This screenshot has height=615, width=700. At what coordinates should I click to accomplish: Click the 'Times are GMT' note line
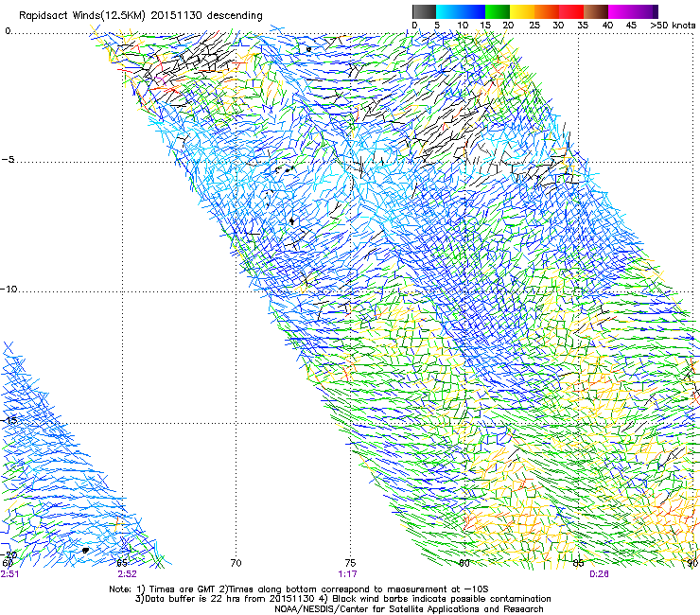(299, 589)
